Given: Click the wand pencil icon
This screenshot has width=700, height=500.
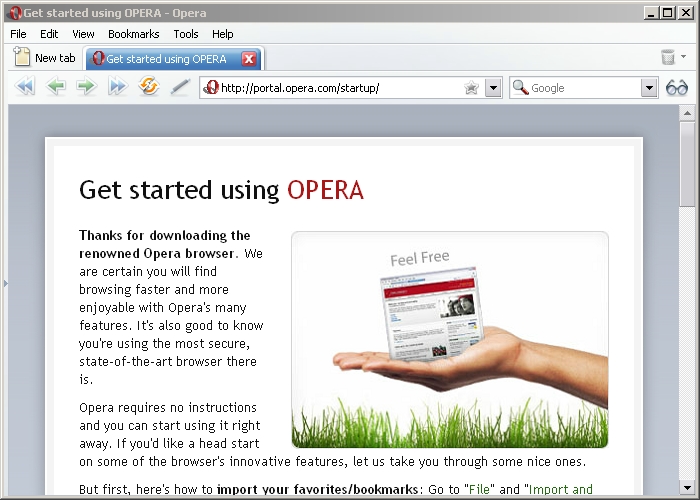Looking at the screenshot, I should point(180,87).
